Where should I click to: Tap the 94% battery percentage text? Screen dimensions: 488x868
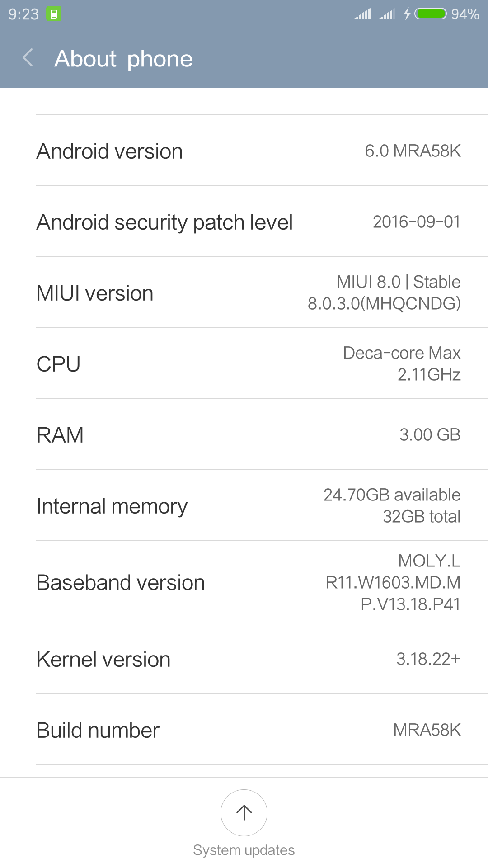point(465,14)
